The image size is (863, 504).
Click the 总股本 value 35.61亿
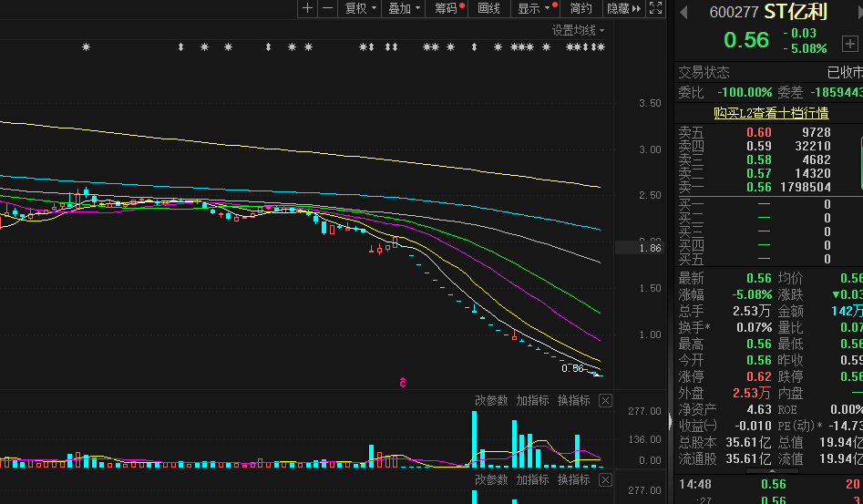click(x=748, y=442)
